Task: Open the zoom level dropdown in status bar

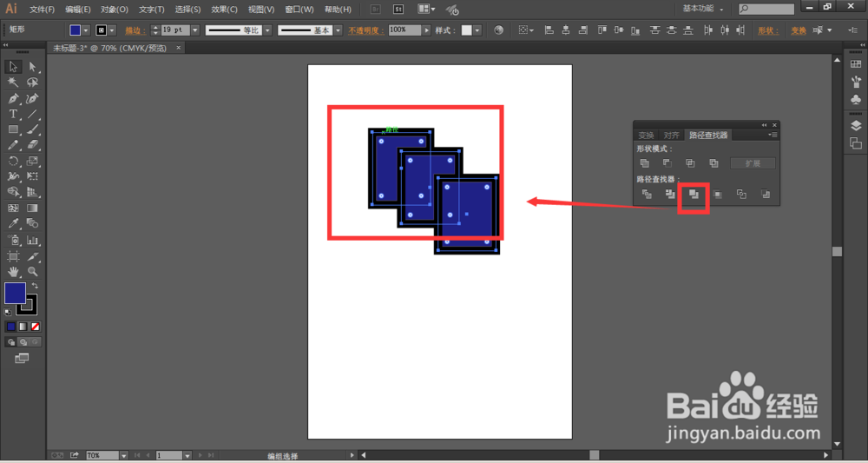Action: 123,455
